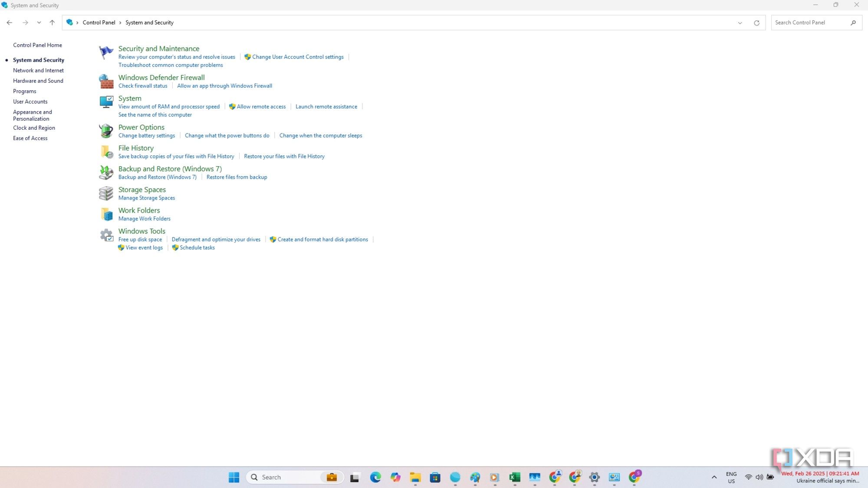Click the up-one-level arrow
The height and width of the screenshot is (488, 868).
point(52,23)
